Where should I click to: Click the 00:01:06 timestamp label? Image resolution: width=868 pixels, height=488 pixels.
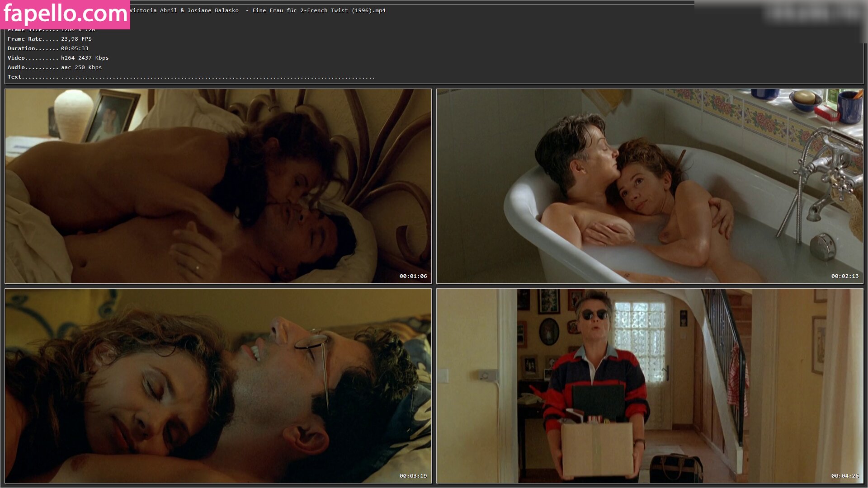coord(413,276)
